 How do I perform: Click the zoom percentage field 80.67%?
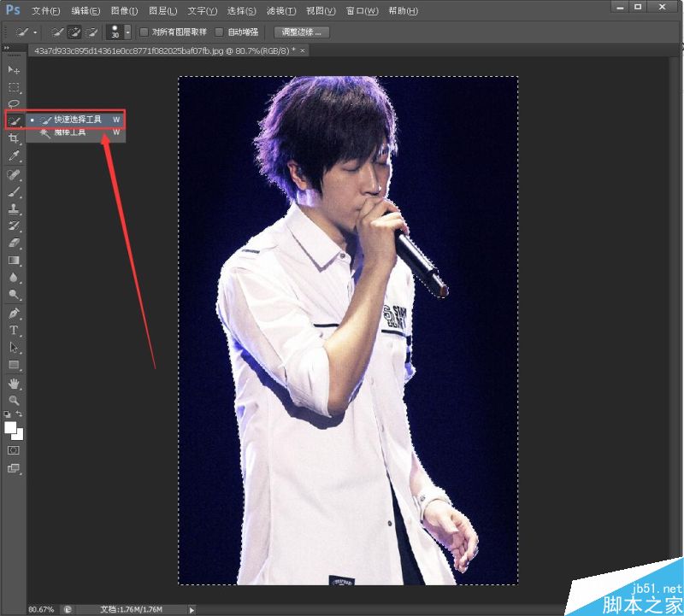point(41,609)
